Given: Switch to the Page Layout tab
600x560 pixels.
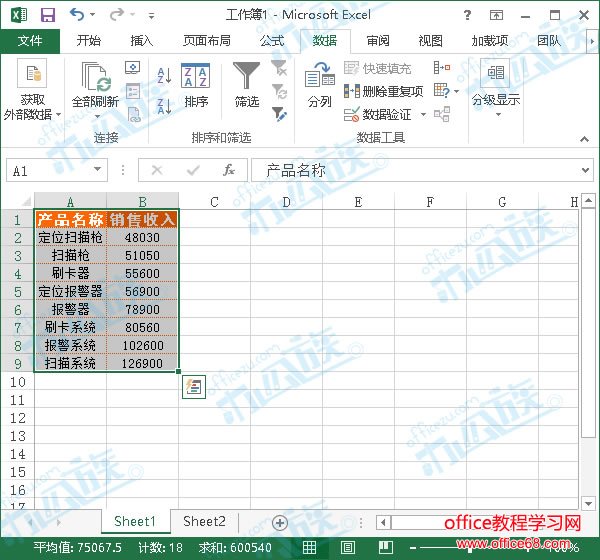Looking at the screenshot, I should pyautogui.click(x=207, y=41).
